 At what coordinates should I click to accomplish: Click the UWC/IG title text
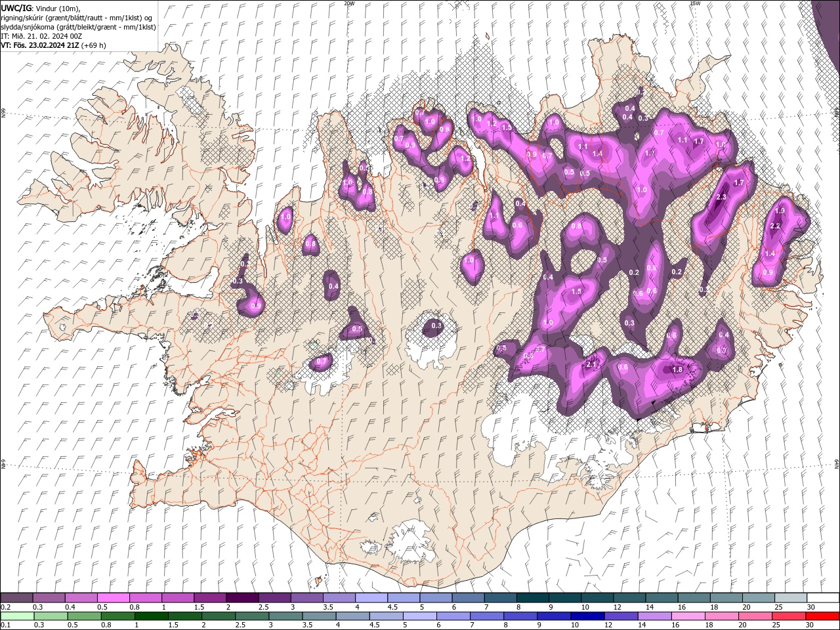16,7
